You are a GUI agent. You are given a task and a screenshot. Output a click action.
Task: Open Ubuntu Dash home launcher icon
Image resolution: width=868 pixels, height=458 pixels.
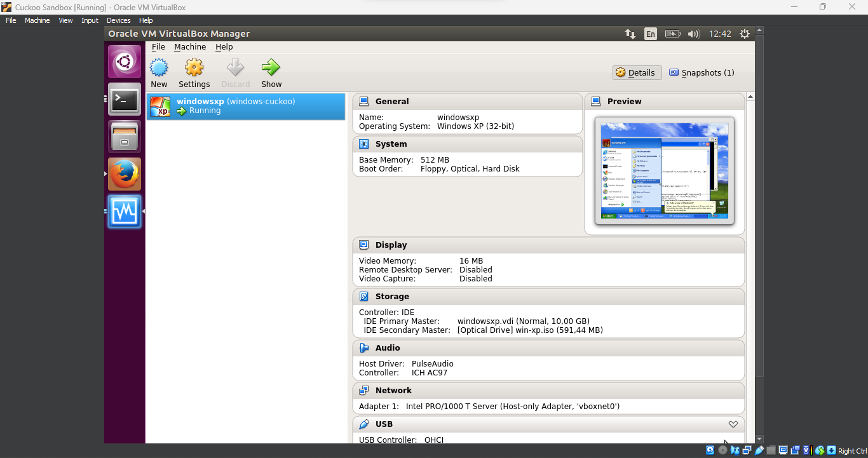pyautogui.click(x=125, y=62)
